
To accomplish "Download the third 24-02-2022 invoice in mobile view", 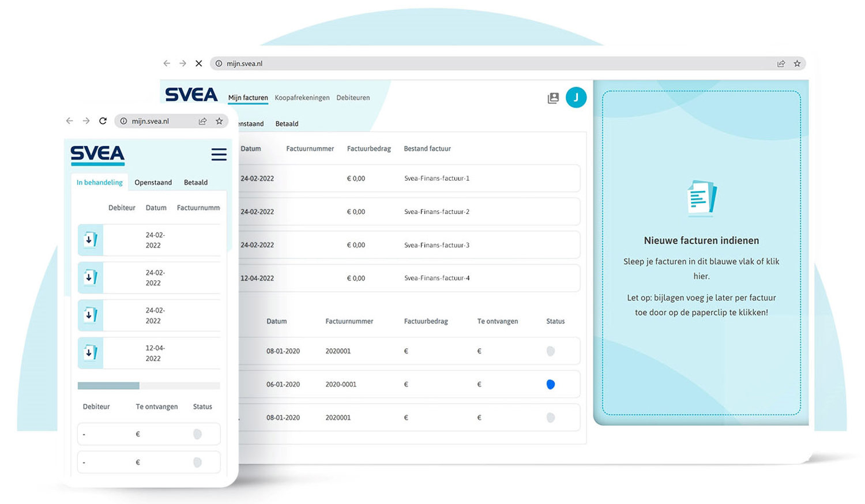I will (x=91, y=315).
